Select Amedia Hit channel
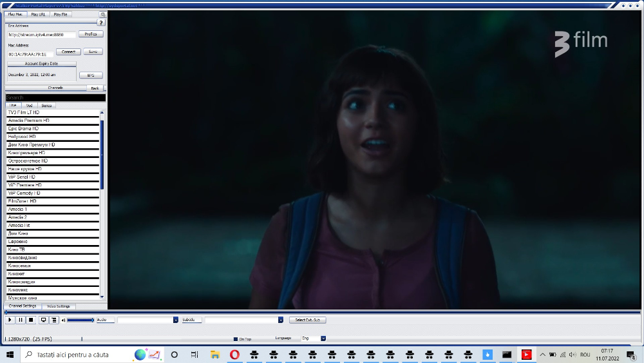 [x=53, y=225]
